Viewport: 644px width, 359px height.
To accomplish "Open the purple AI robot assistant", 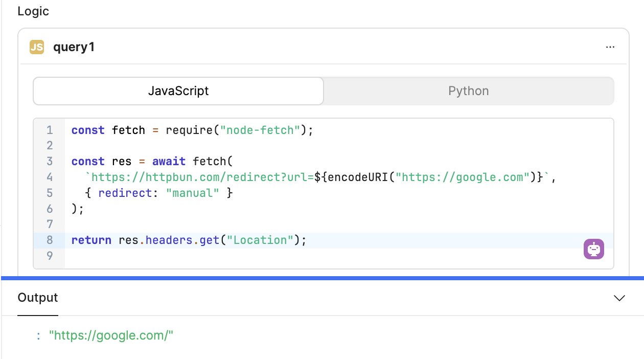I will point(594,249).
